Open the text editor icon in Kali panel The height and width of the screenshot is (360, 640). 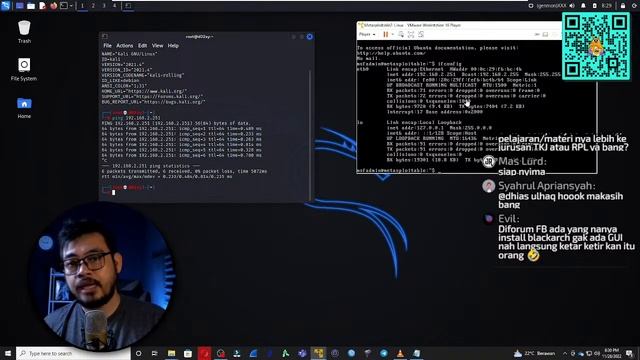click(42, 6)
